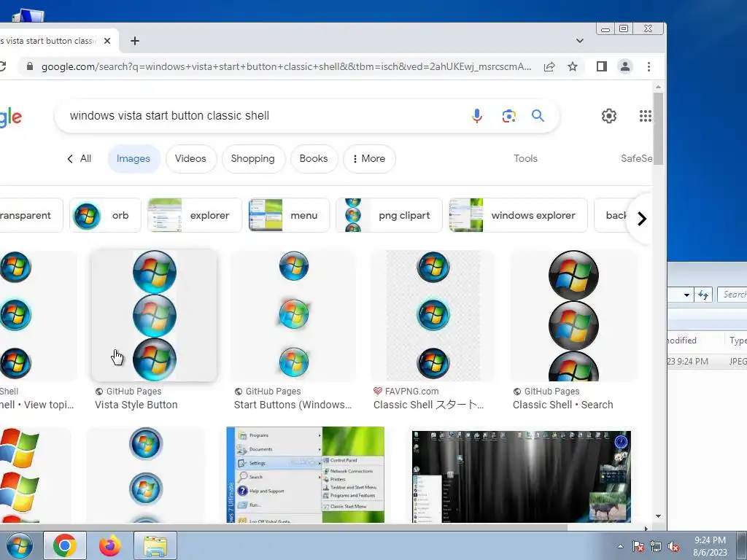This screenshot has width=747, height=560.
Task: Expand the More search options
Action: (x=369, y=158)
